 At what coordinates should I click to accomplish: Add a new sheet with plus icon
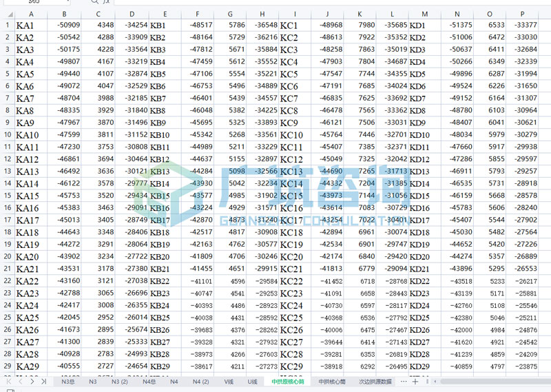(415, 382)
